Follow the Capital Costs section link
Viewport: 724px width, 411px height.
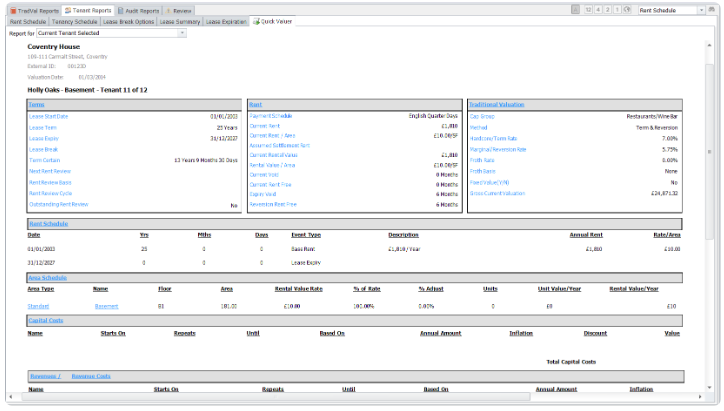click(45, 320)
